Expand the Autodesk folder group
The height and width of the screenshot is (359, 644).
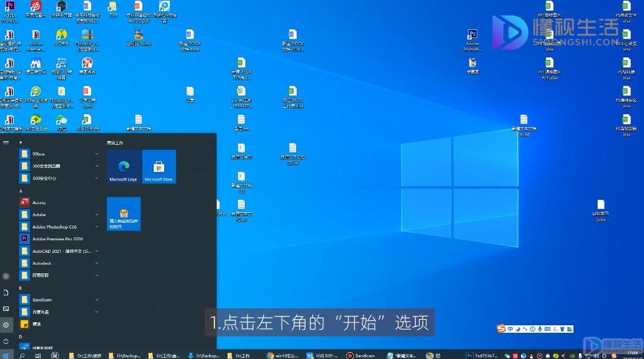click(x=59, y=263)
